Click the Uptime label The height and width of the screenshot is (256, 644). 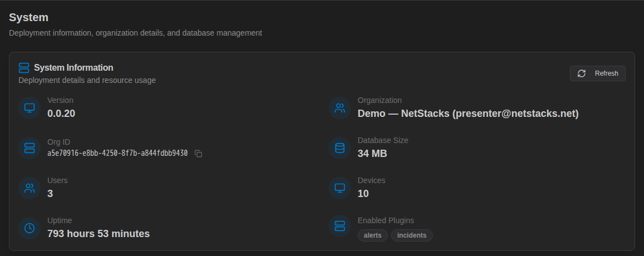point(60,220)
